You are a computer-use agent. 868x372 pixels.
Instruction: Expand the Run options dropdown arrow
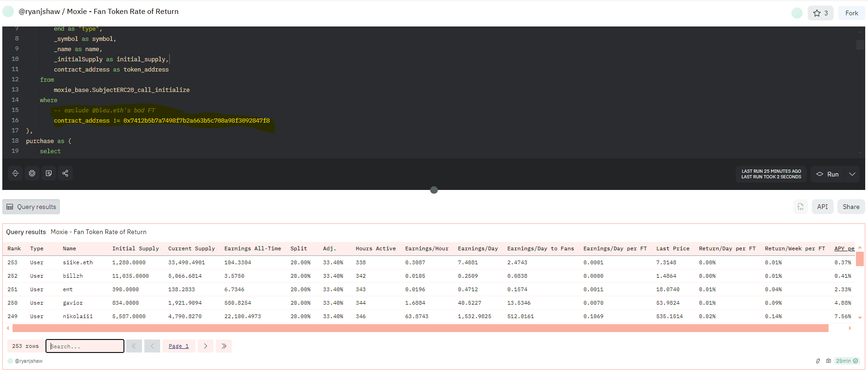[852, 174]
